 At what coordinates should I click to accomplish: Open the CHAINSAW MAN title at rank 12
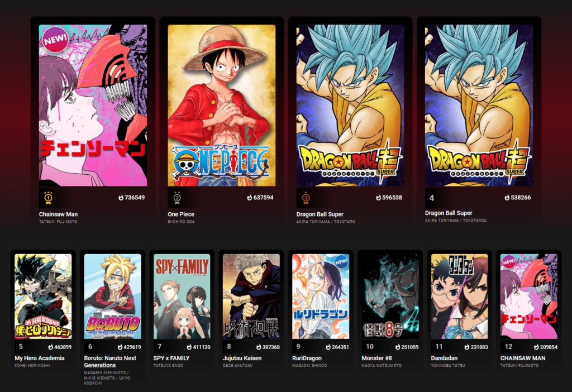[523, 358]
